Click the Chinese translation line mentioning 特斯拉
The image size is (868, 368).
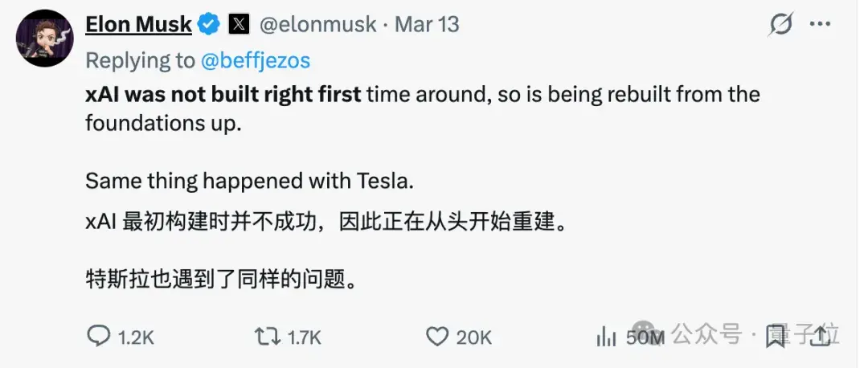point(220,279)
